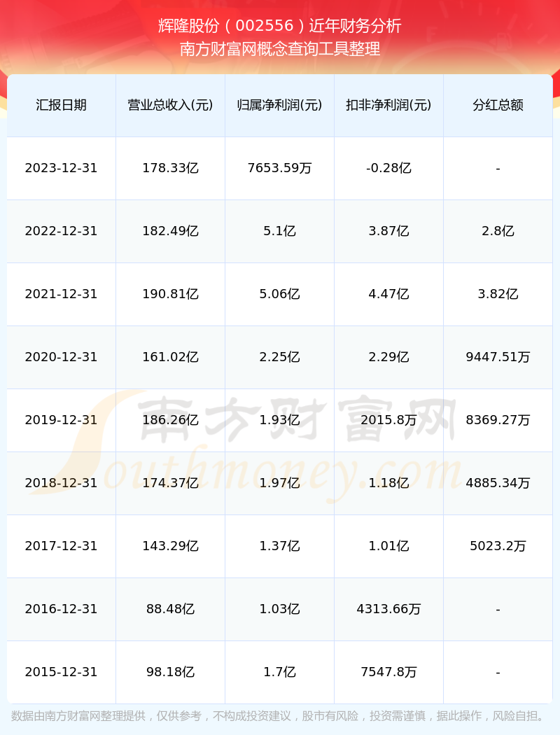Select the 2018-12-31 date cell
The width and height of the screenshot is (560, 735).
pos(62,483)
